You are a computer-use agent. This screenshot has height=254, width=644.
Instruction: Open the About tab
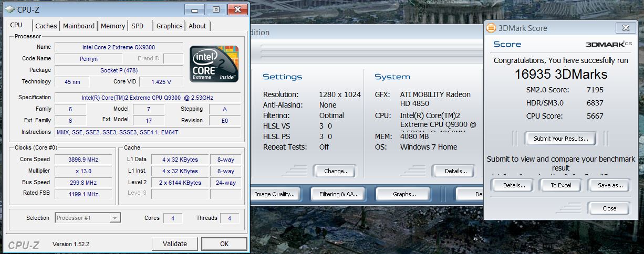coord(198,26)
